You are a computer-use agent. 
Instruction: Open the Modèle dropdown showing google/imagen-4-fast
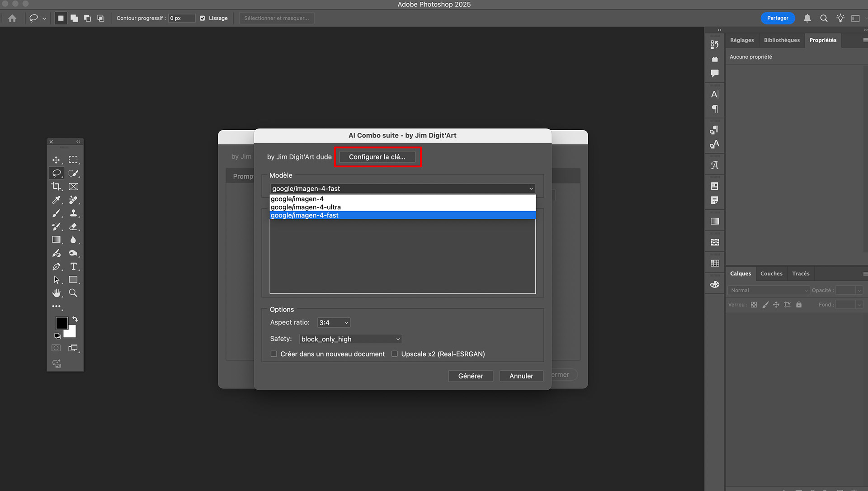point(402,189)
